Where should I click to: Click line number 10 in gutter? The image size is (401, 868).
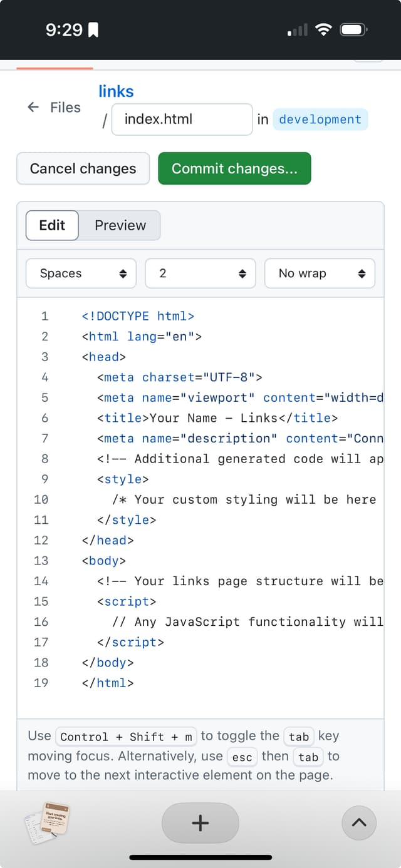[x=41, y=499]
